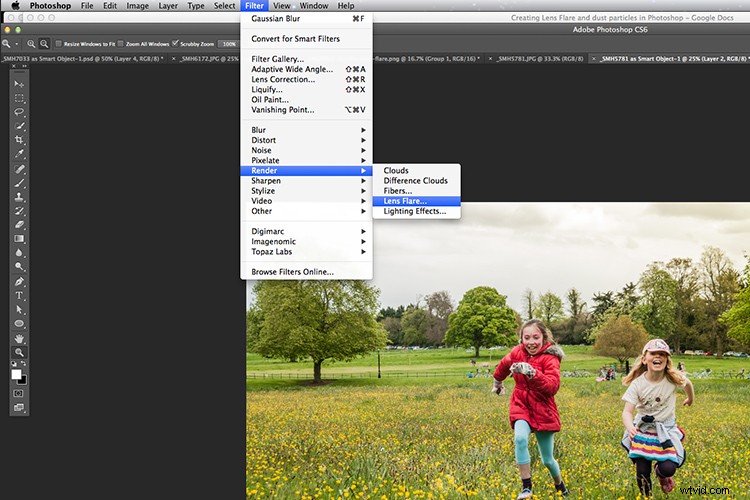Expand the Distort submenu
The image size is (750, 500).
306,140
